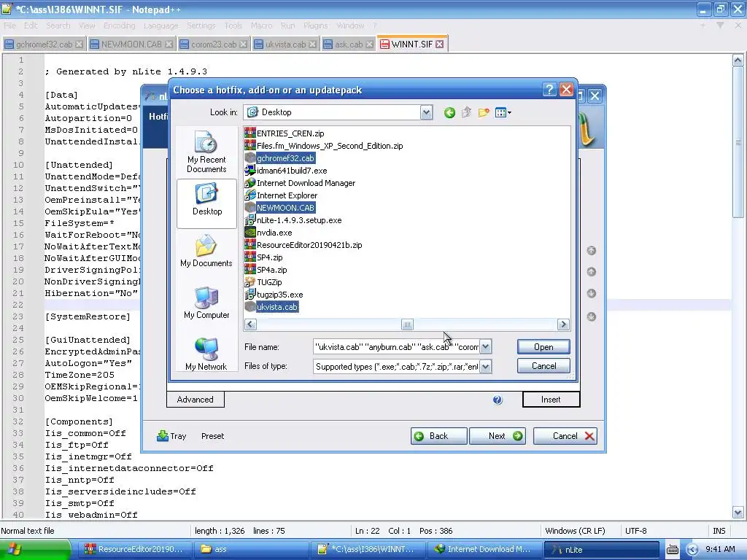Click nLite Tray button
This screenshot has width=747, height=560.
coord(171,436)
